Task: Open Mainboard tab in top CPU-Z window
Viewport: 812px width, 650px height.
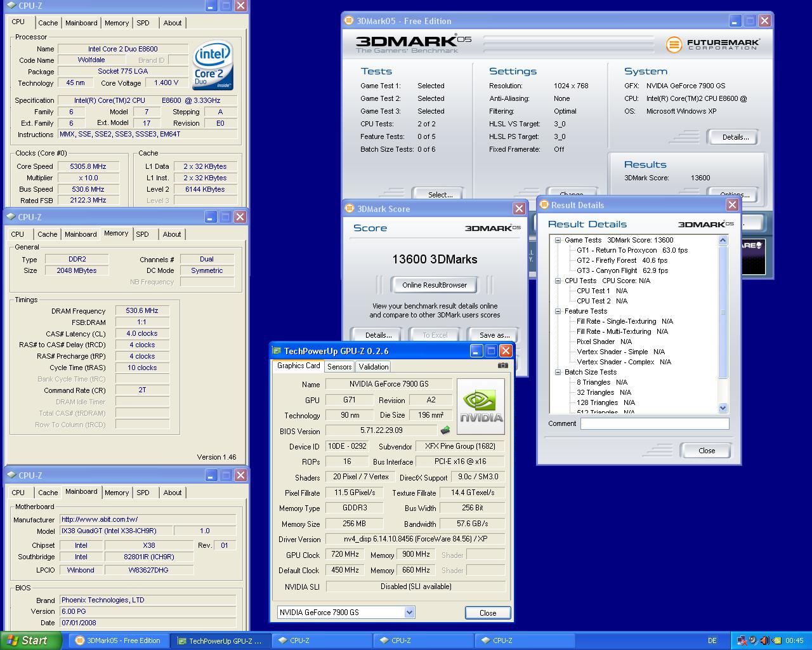Action: click(81, 23)
